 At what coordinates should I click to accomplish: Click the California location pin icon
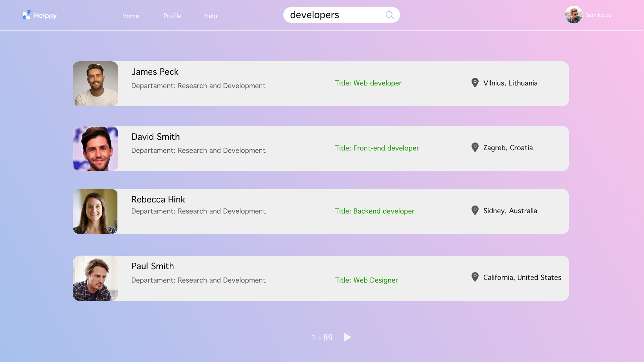point(475,277)
